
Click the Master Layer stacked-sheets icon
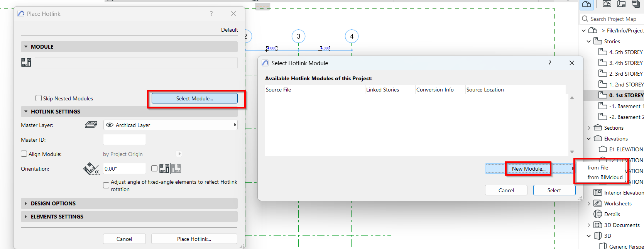click(x=91, y=125)
